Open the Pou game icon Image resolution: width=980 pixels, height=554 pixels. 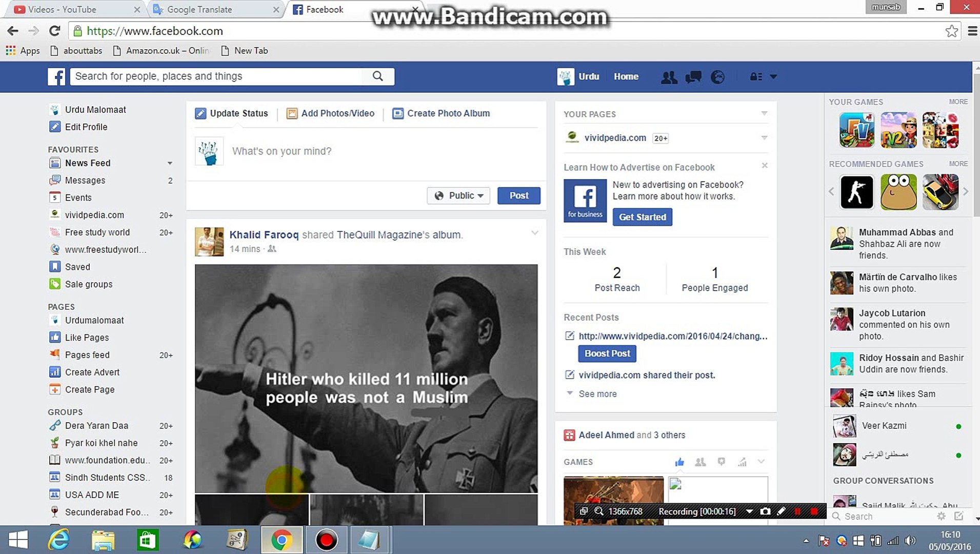[x=898, y=192]
